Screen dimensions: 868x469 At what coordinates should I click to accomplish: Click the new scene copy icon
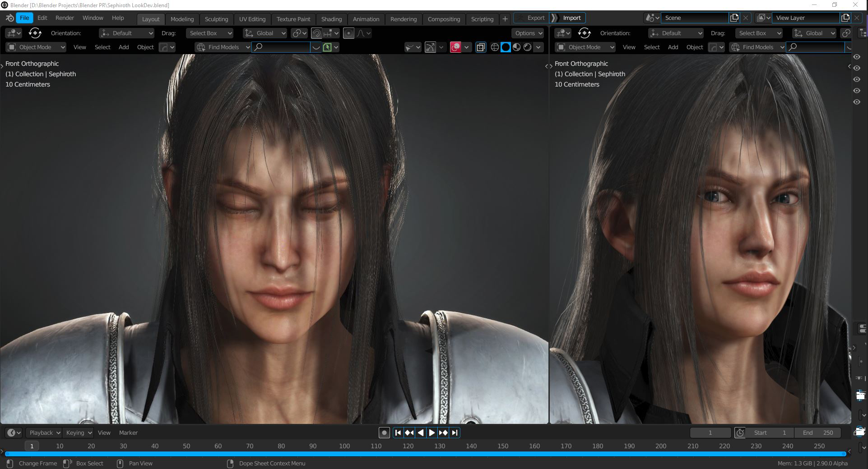pyautogui.click(x=734, y=18)
